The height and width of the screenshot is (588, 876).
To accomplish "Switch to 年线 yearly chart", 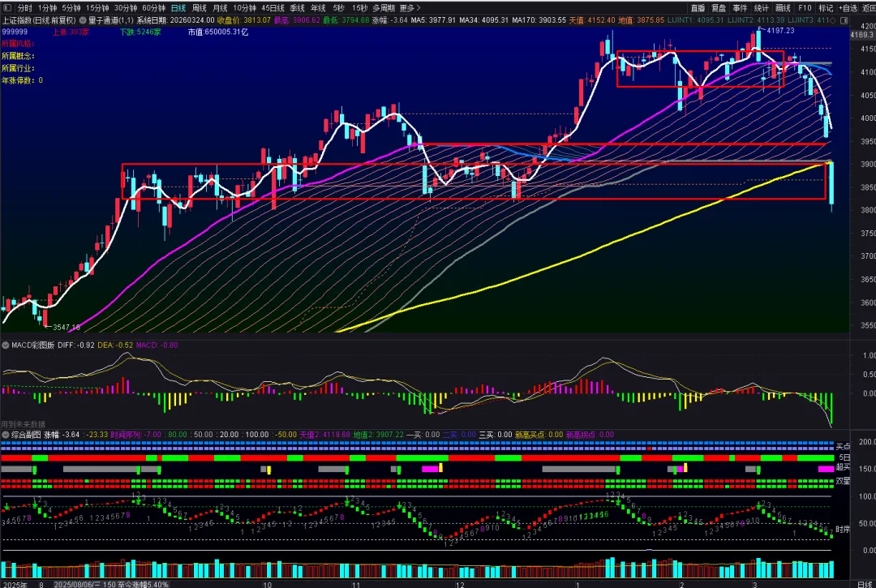I will click(318, 8).
